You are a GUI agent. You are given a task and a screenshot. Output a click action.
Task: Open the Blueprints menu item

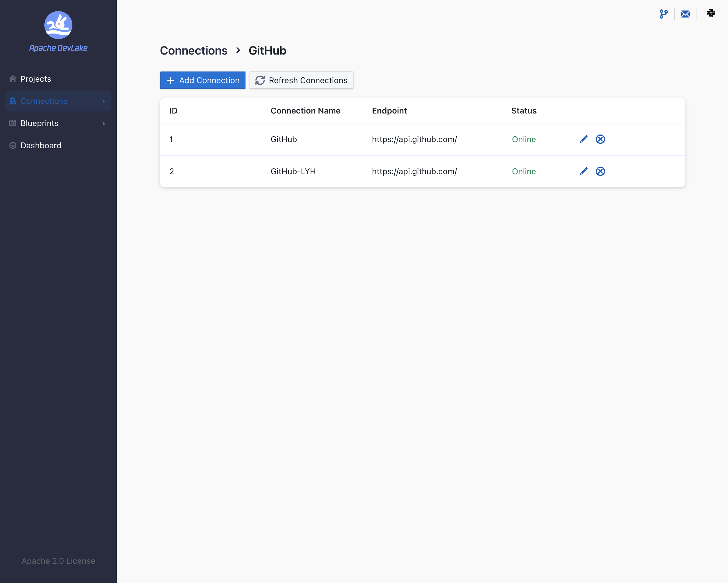click(39, 123)
